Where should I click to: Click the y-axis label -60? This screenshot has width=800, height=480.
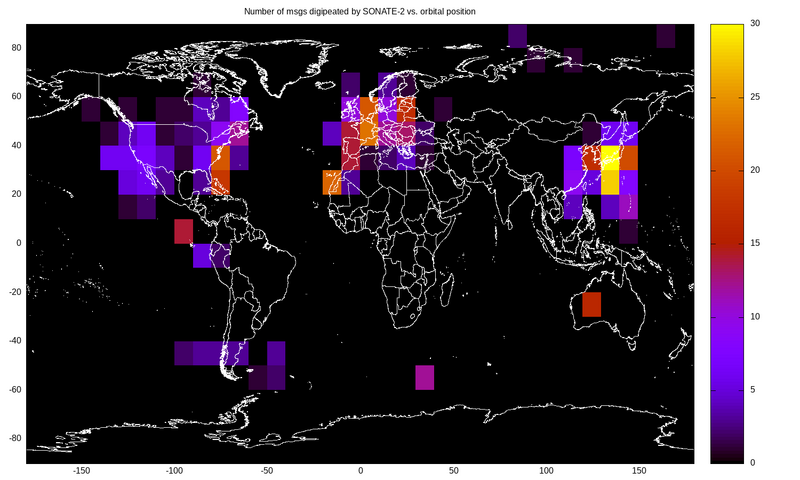12,389
